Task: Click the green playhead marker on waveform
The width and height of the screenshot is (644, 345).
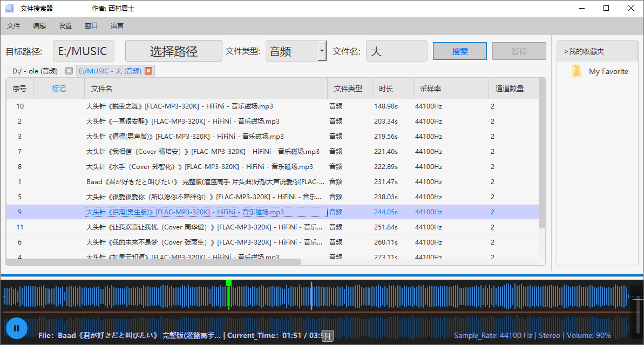Action: click(x=229, y=283)
